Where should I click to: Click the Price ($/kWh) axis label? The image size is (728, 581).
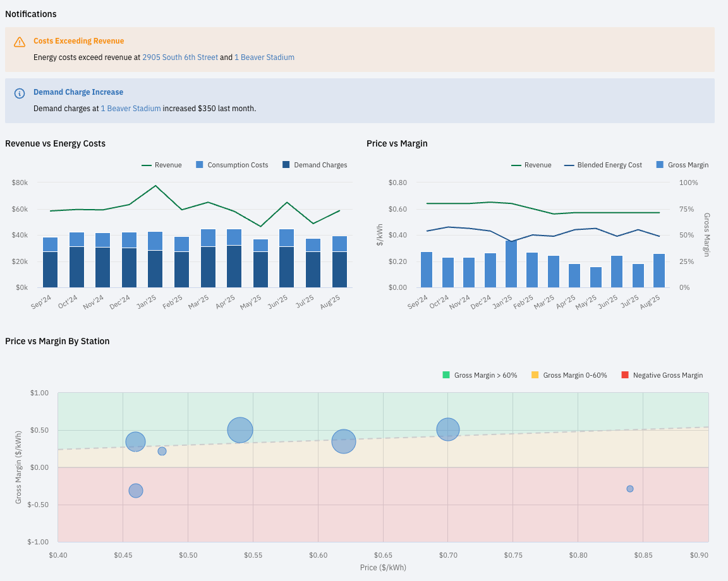pos(383,567)
